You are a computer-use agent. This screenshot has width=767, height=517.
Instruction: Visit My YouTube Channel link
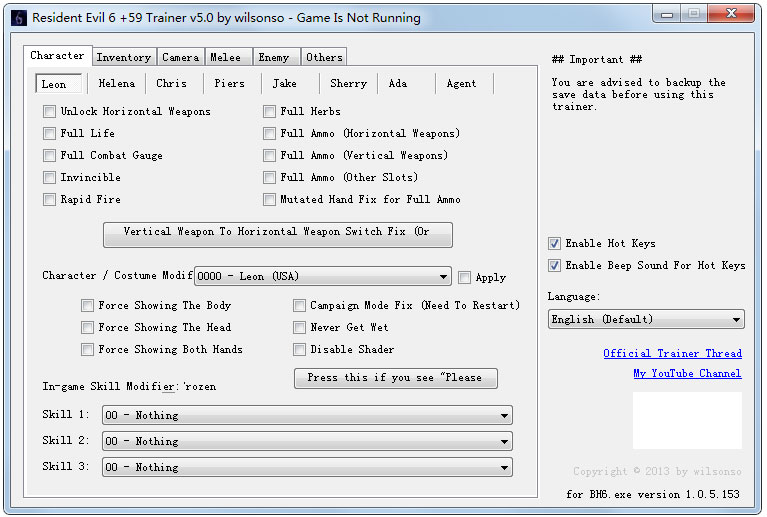tap(687, 373)
